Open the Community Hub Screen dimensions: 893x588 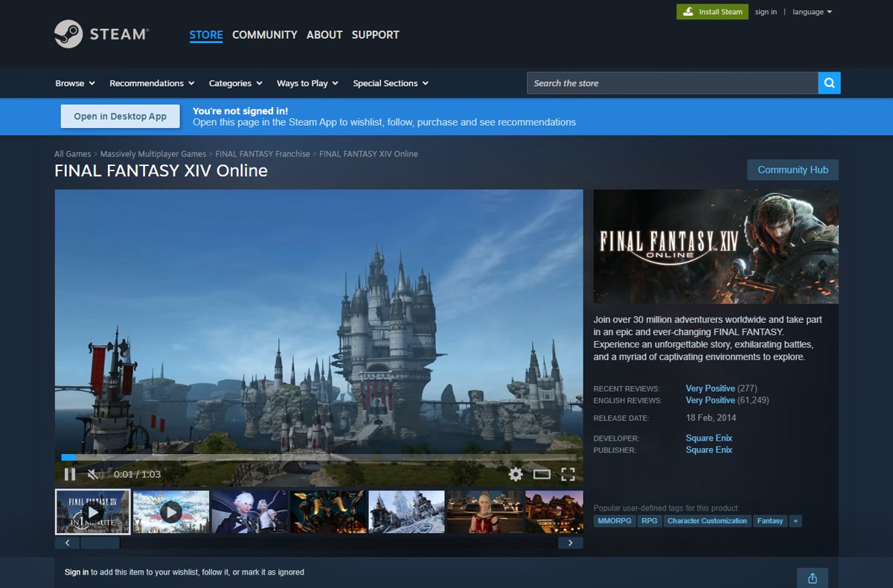pos(793,170)
